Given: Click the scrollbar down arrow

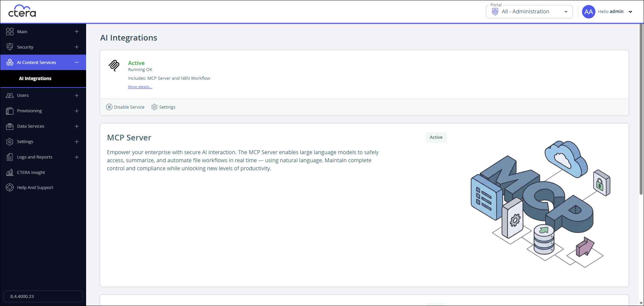Looking at the screenshot, I should (641, 303).
